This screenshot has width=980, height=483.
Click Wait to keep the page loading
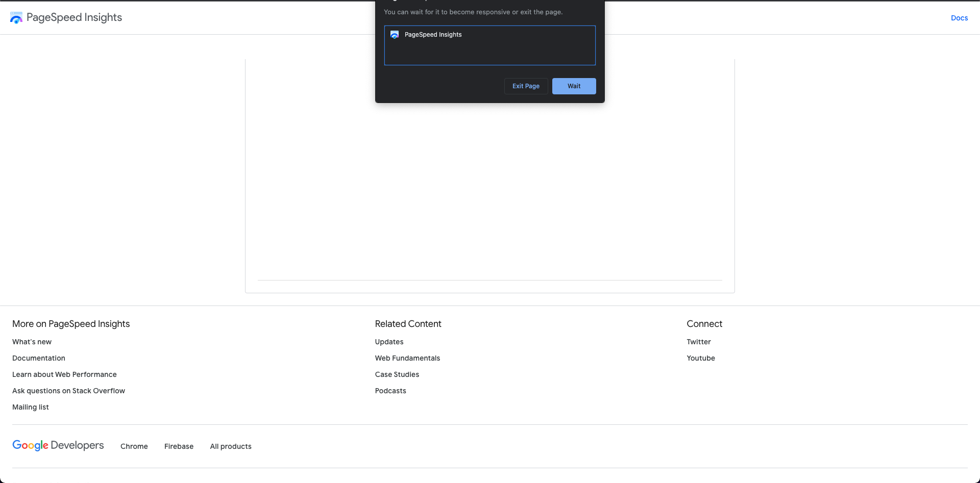[x=574, y=86]
